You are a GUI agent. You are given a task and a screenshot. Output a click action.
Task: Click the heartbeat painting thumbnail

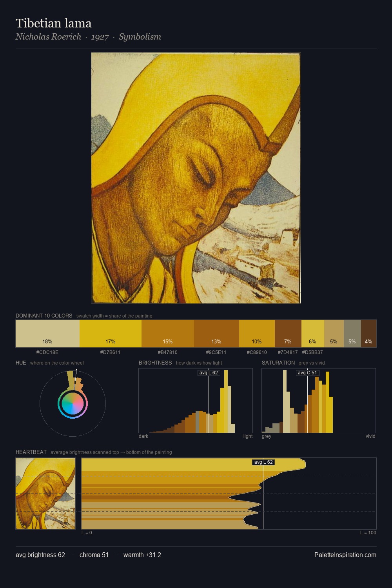tap(45, 494)
